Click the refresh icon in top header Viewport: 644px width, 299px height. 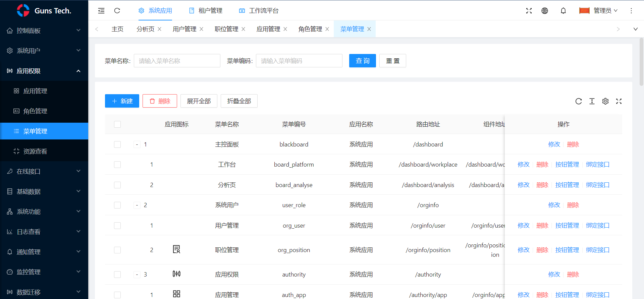click(x=117, y=11)
